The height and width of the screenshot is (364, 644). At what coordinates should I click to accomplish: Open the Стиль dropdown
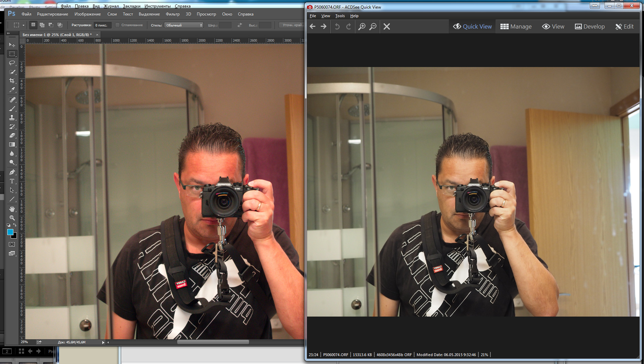[x=184, y=25]
